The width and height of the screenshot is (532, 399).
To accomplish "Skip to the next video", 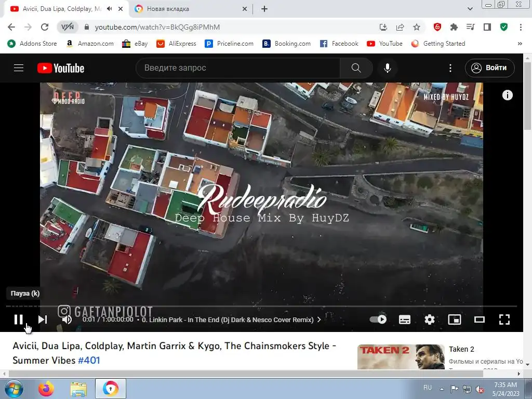I will [43, 320].
